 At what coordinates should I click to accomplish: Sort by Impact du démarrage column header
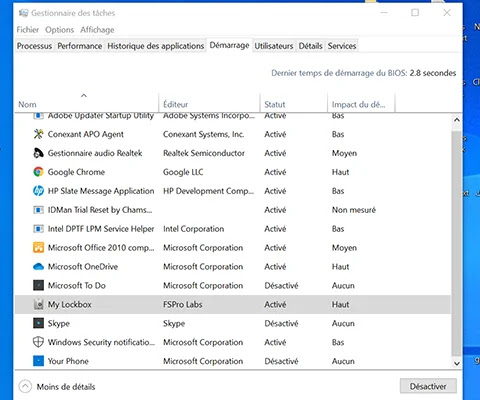tap(361, 103)
